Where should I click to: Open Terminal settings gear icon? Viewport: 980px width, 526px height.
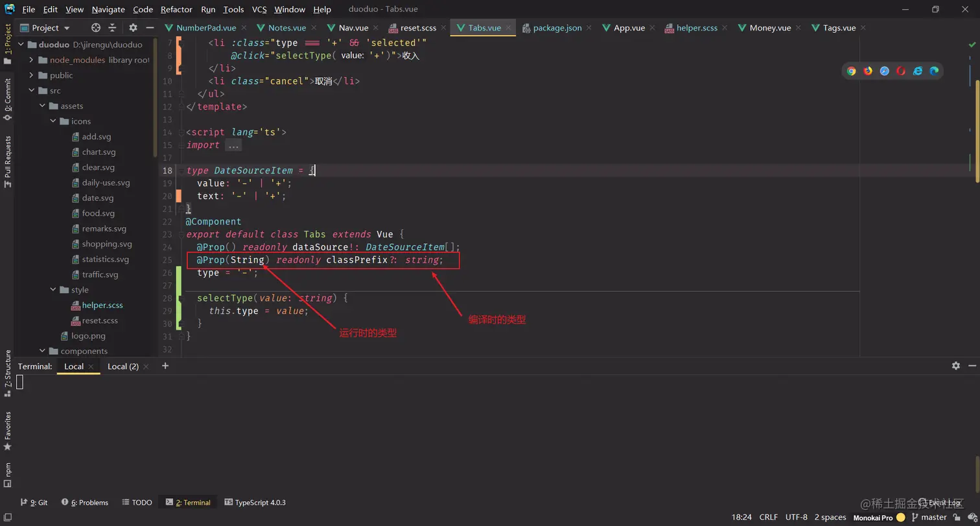[x=955, y=366]
